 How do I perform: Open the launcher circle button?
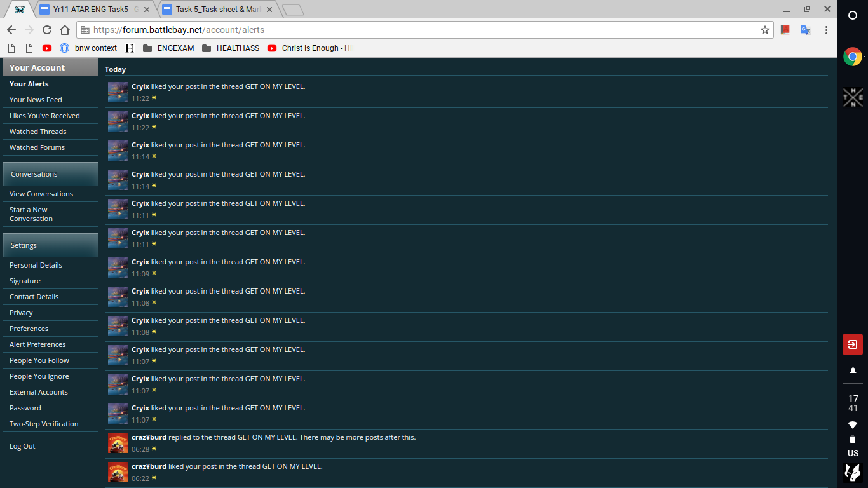853,16
